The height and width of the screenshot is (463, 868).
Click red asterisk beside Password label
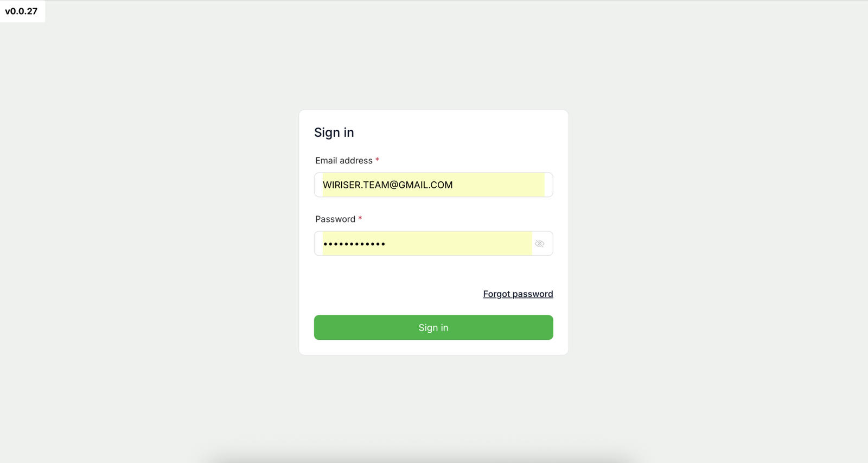click(x=360, y=219)
